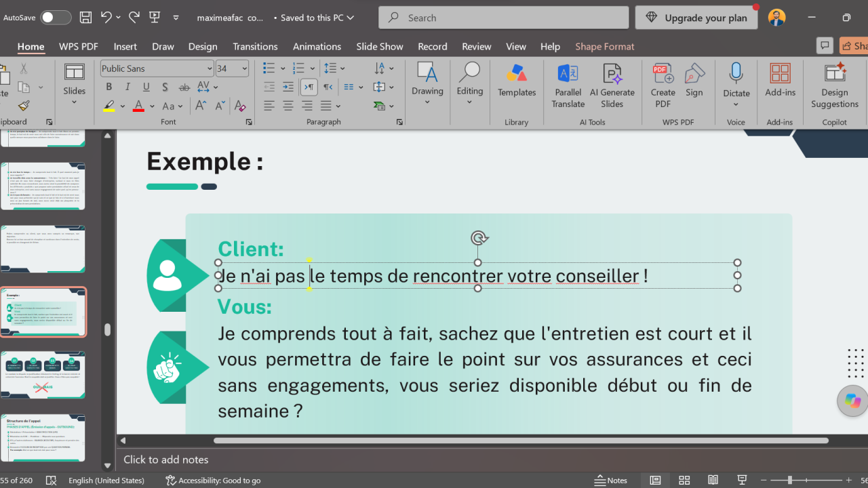868x488 pixels.
Task: Switch to Reading View in status bar
Action: click(713, 480)
